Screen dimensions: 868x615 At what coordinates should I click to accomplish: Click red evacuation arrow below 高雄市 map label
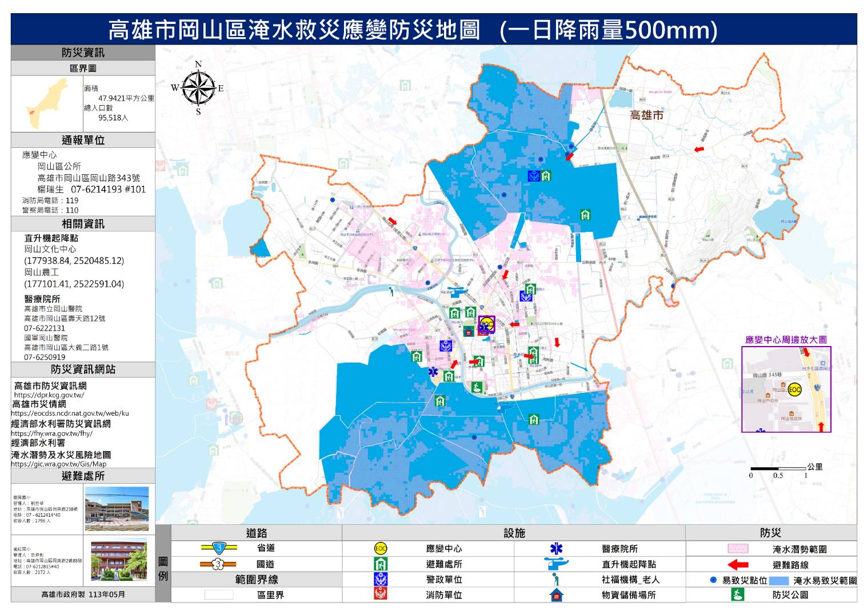pos(698,149)
